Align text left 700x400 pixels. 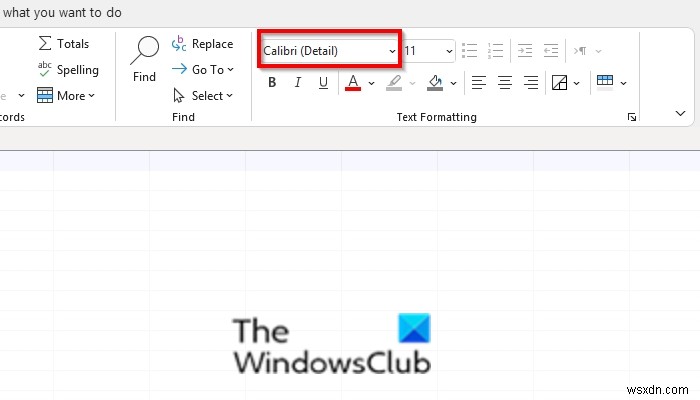(x=479, y=83)
